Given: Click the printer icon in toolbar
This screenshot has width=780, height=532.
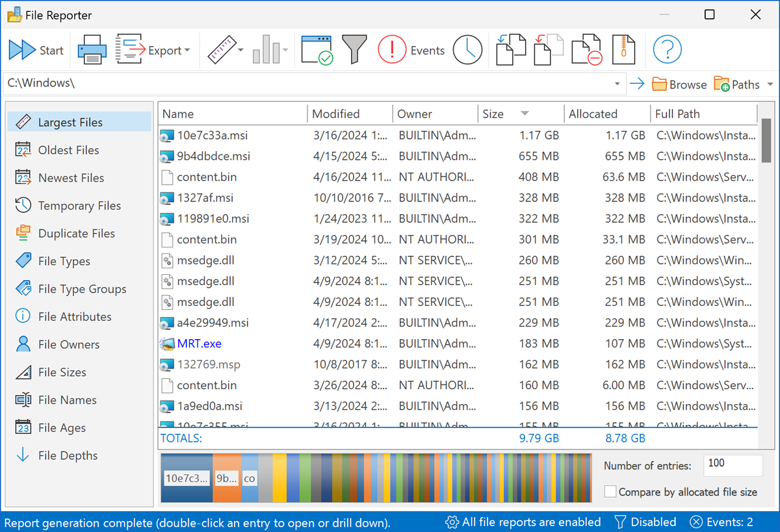Looking at the screenshot, I should [x=92, y=50].
